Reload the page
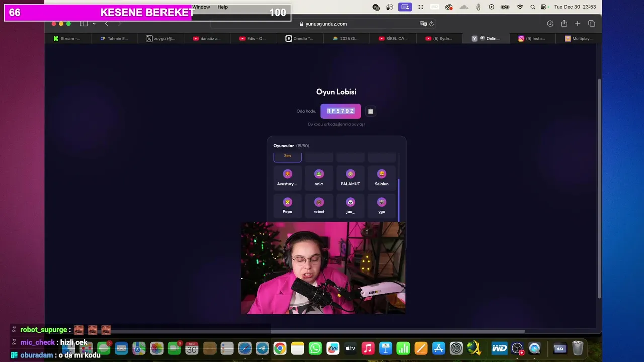The width and height of the screenshot is (644, 362). (x=432, y=24)
